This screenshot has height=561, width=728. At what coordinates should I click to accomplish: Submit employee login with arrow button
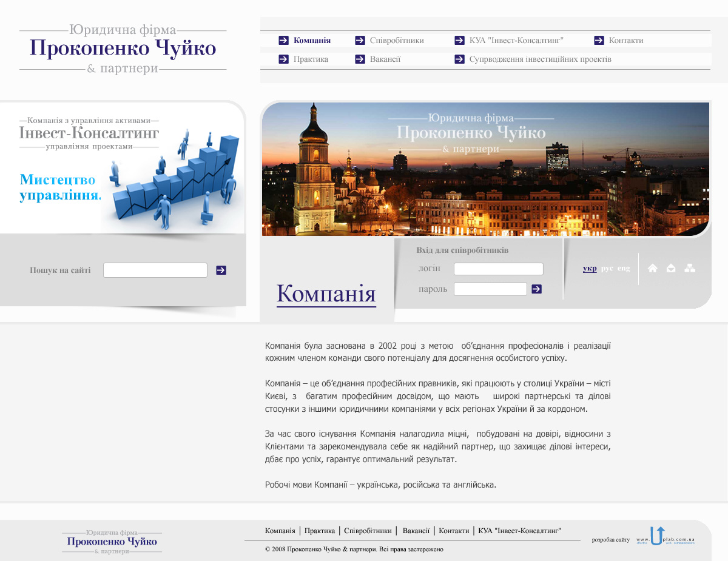point(536,289)
